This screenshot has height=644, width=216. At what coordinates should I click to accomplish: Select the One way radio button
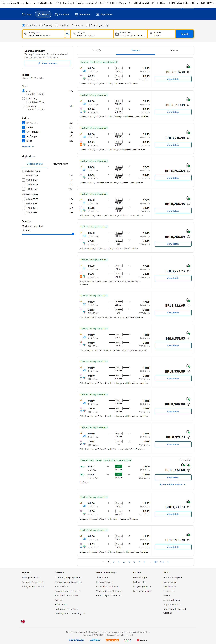tap(41, 25)
